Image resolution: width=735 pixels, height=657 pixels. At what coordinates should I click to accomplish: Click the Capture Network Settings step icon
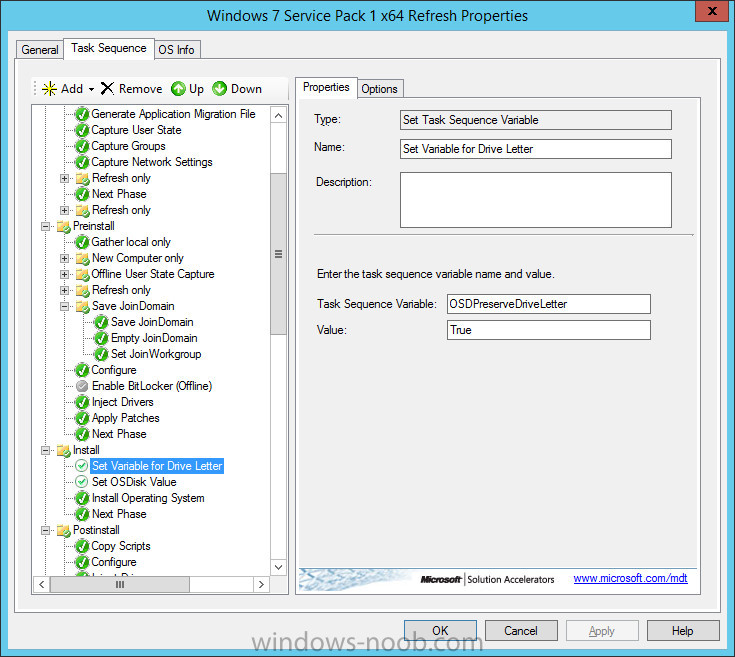[82, 162]
